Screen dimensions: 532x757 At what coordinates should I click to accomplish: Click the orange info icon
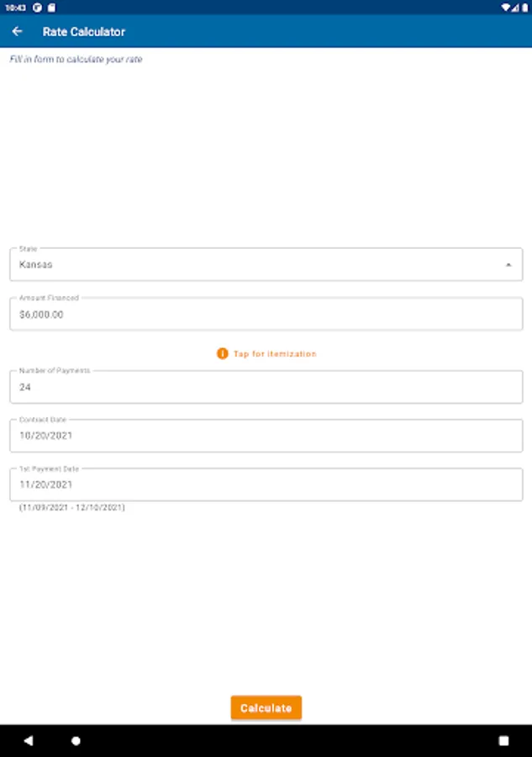[223, 354]
